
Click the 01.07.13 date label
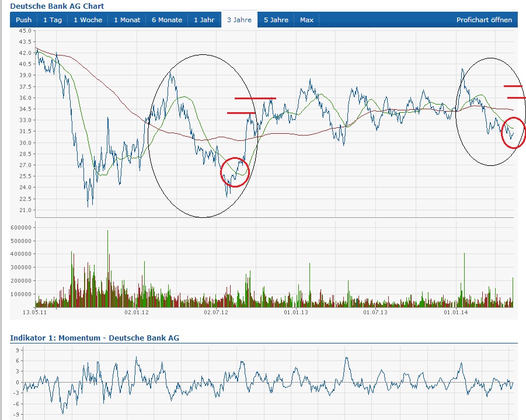click(x=375, y=313)
